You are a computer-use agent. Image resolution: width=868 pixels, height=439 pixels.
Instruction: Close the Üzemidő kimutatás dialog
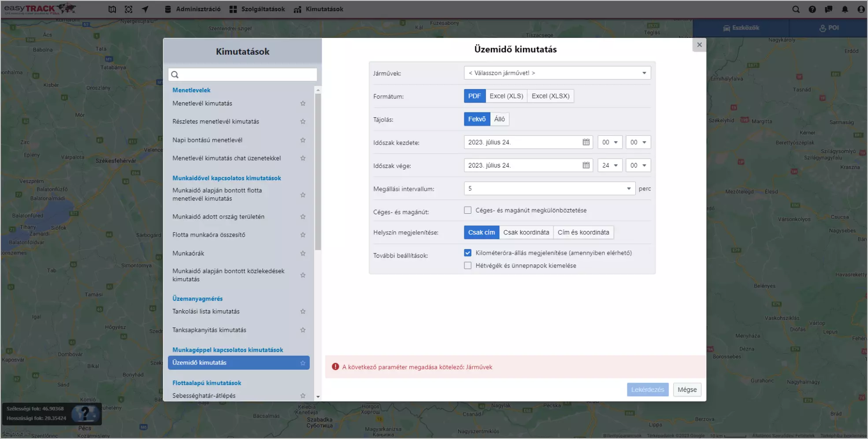pos(699,45)
